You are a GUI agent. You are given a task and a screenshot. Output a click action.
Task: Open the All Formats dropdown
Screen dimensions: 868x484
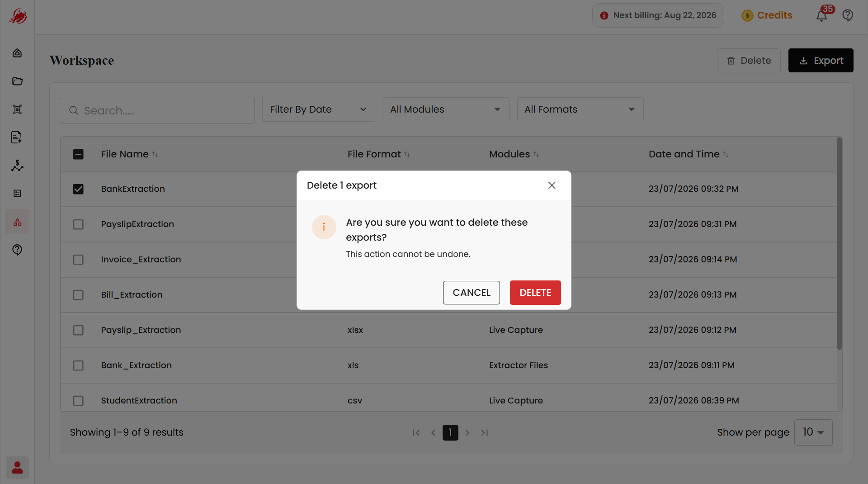point(580,109)
